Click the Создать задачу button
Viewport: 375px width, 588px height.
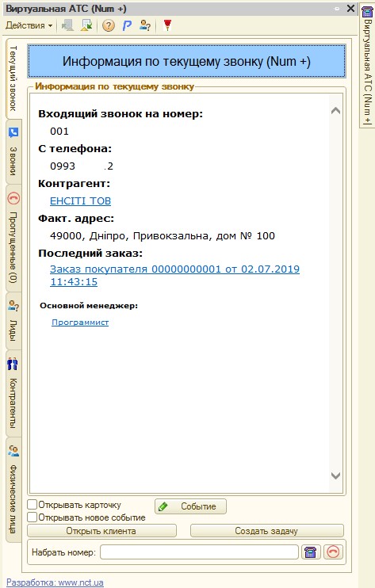coord(266,531)
